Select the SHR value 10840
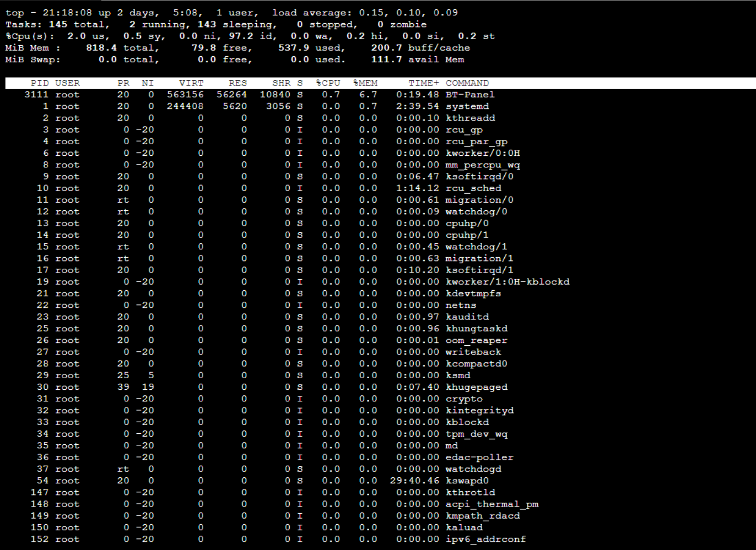The height and width of the screenshot is (550, 756). coord(275,95)
